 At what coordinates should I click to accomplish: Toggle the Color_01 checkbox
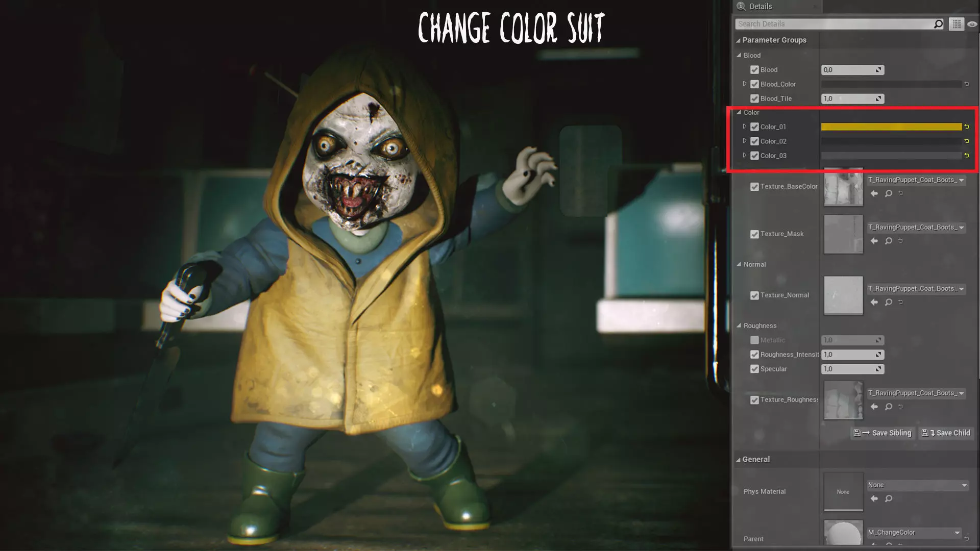[754, 127]
